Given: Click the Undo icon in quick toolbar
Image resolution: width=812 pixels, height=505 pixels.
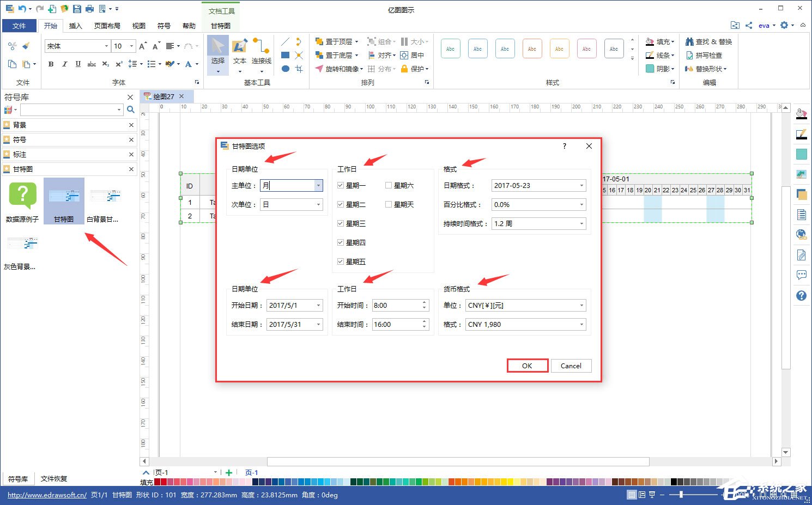Looking at the screenshot, I should (x=22, y=9).
